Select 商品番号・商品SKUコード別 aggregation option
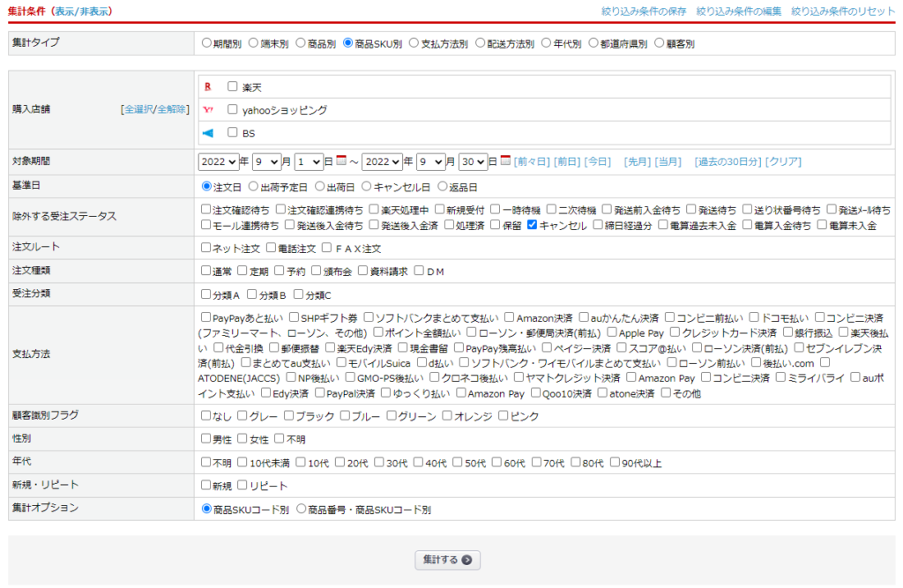This screenshot has width=903, height=588. click(302, 509)
